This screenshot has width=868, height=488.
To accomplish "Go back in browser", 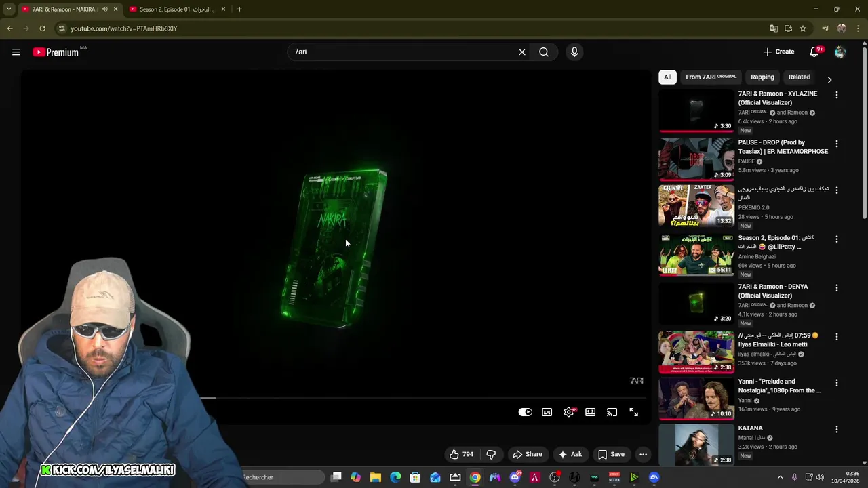I will pos(9,28).
